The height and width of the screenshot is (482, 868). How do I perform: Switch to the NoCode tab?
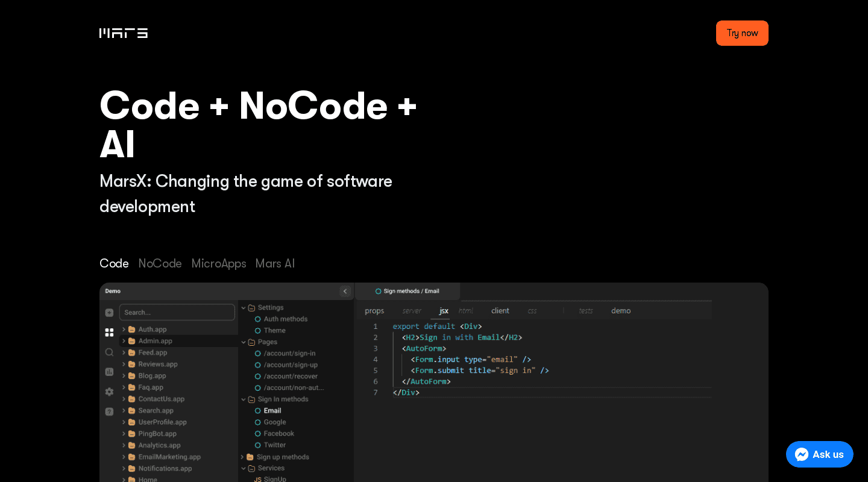(160, 263)
